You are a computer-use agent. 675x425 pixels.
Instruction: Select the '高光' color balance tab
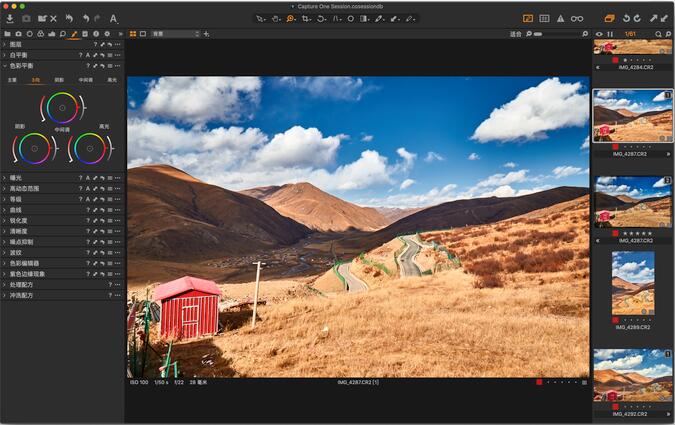click(x=112, y=80)
